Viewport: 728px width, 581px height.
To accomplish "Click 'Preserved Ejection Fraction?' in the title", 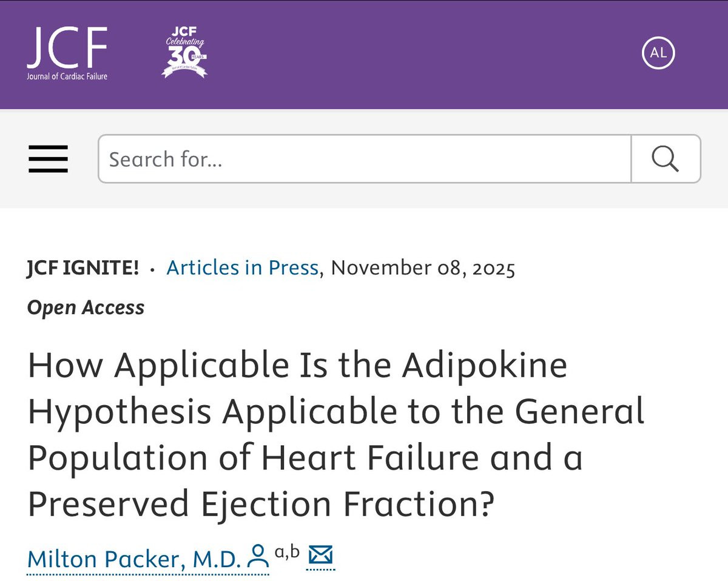I will coord(260,503).
